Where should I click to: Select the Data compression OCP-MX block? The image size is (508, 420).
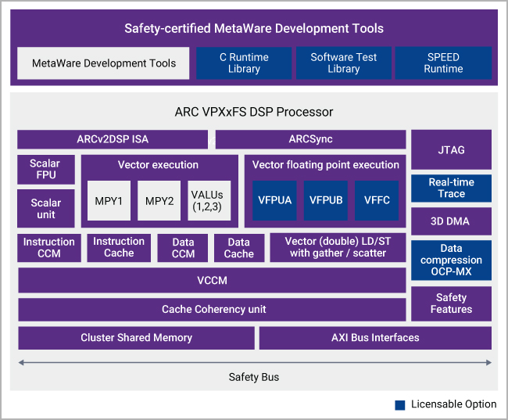pyautogui.click(x=451, y=260)
